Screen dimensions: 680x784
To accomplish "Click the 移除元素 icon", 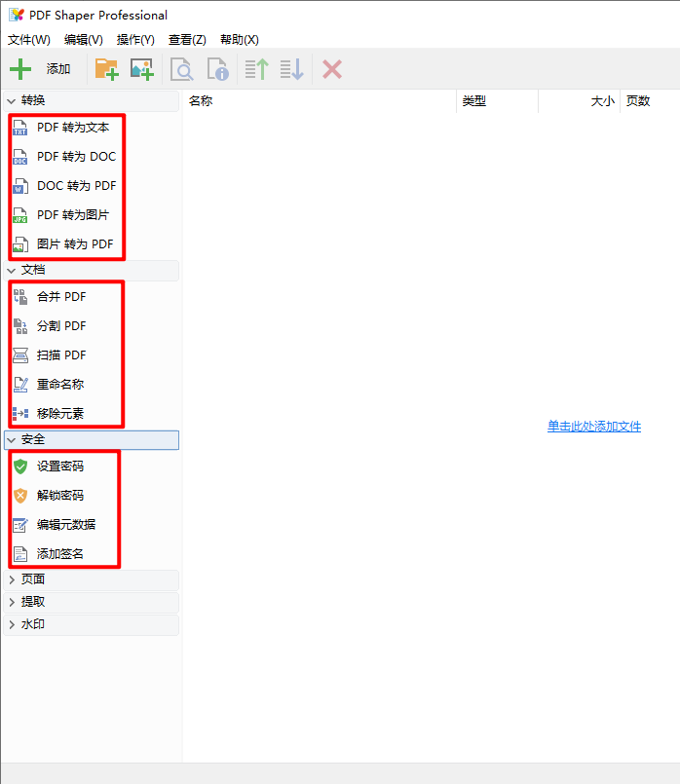I will click(20, 414).
